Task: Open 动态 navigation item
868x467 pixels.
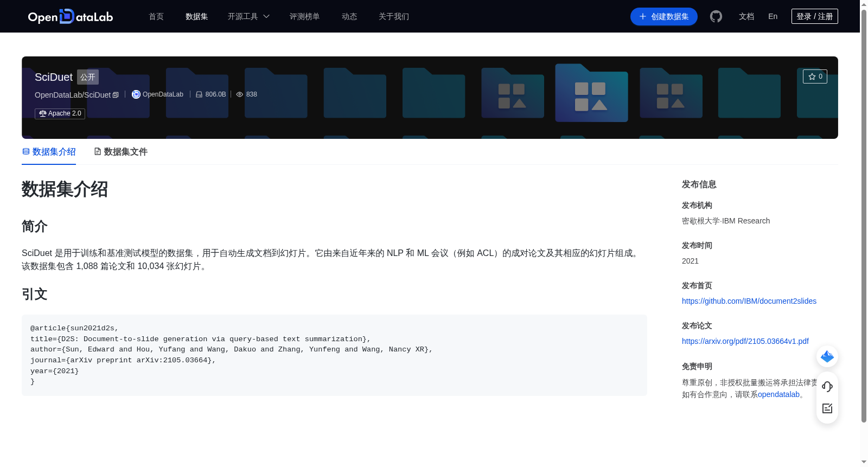Action: 349,17
